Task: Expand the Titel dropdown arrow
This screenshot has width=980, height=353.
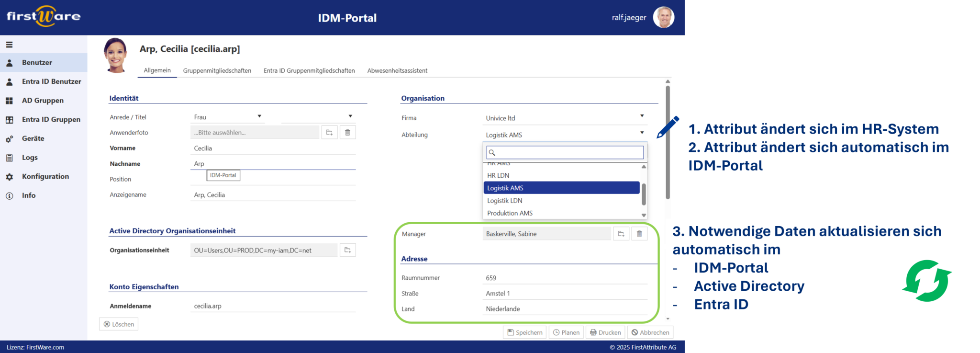Action: pyautogui.click(x=350, y=116)
